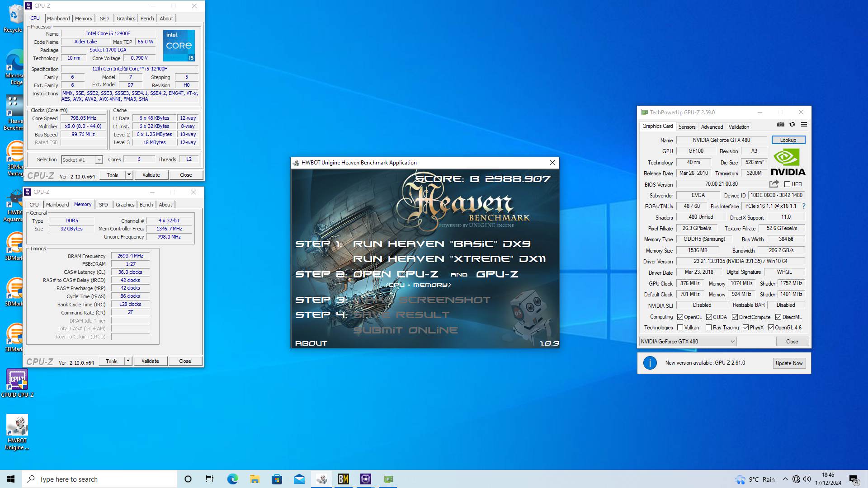Open Socket #1 selection dropdown
Viewport: 868px width, 488px height.
(82, 160)
